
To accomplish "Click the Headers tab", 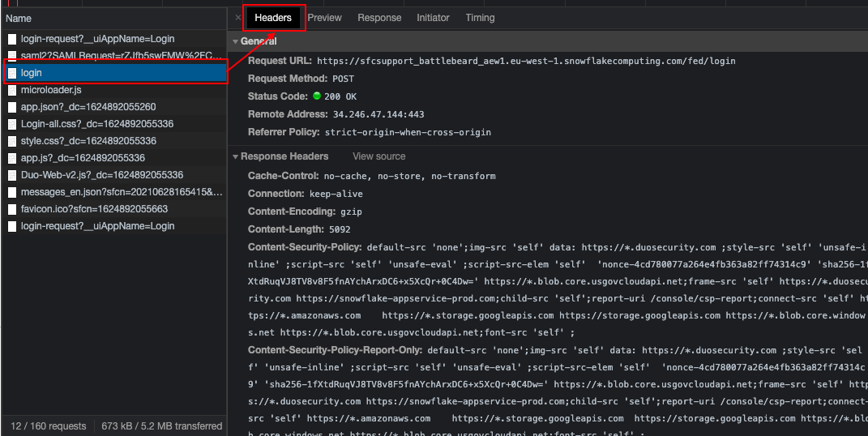I will click(273, 18).
